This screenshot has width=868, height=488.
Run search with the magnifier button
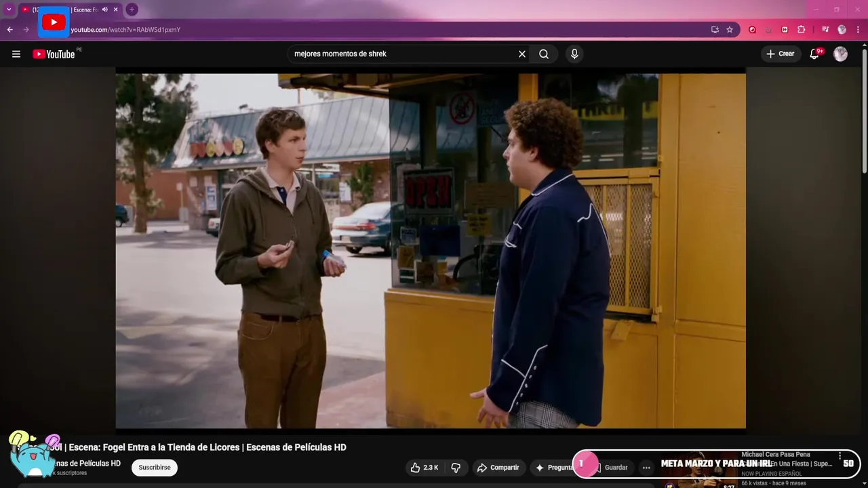pos(544,54)
